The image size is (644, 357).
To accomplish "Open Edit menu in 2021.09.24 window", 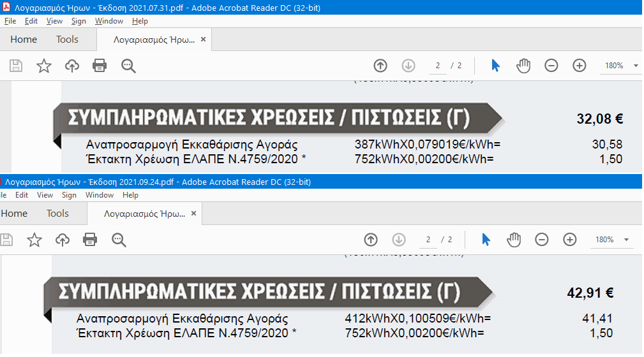I will [22, 195].
